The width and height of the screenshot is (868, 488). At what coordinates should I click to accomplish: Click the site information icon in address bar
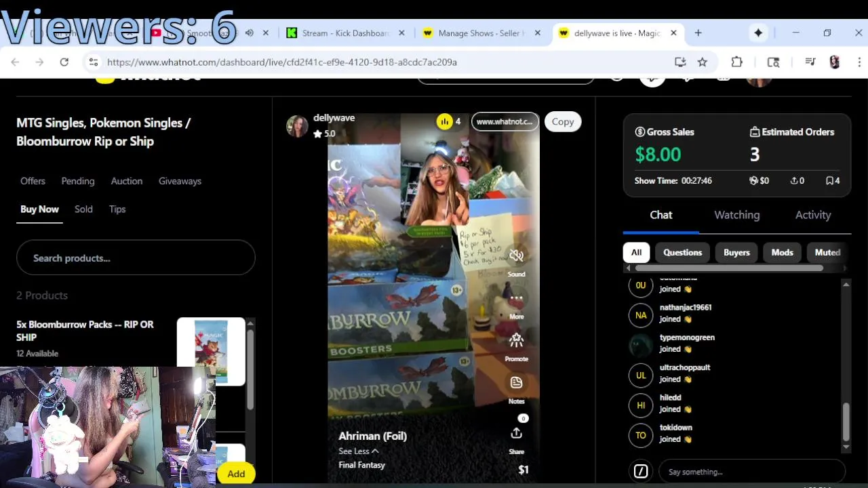[94, 62]
